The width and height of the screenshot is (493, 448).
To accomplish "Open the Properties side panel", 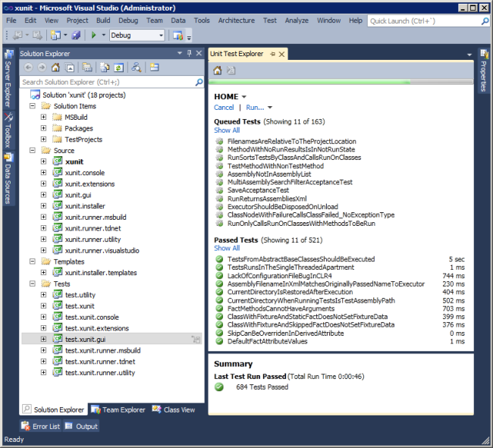I will 484,70.
